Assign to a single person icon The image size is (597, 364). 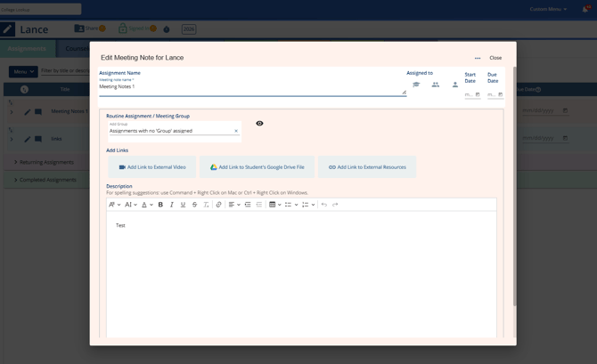click(x=455, y=85)
